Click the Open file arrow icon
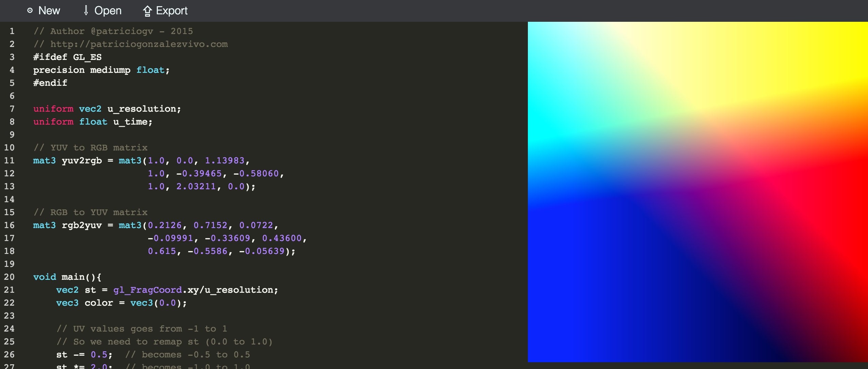This screenshot has width=868, height=369. [x=85, y=11]
